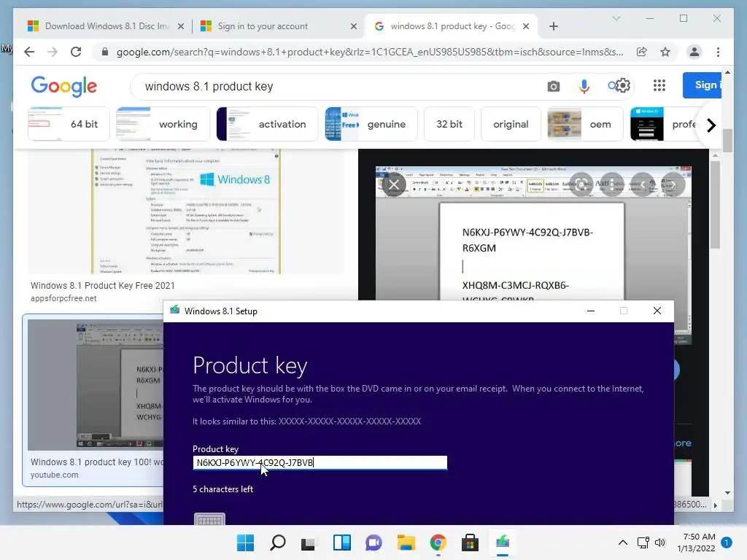
Task: Click the blue Google Sign in button
Action: [x=703, y=85]
